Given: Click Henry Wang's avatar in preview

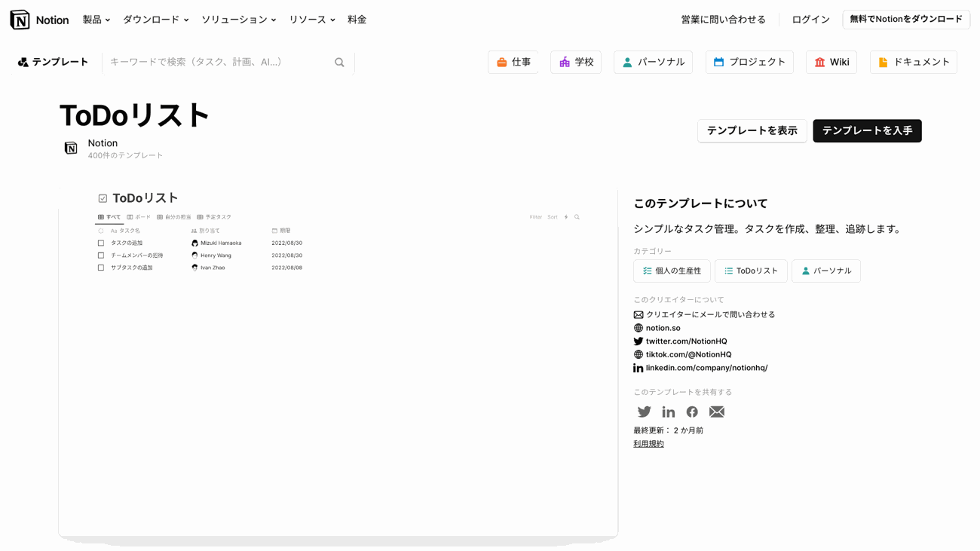Looking at the screenshot, I should tap(194, 256).
